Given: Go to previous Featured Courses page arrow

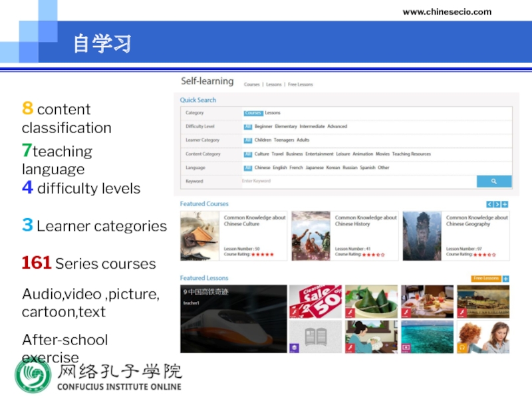Looking at the screenshot, I should point(490,205).
